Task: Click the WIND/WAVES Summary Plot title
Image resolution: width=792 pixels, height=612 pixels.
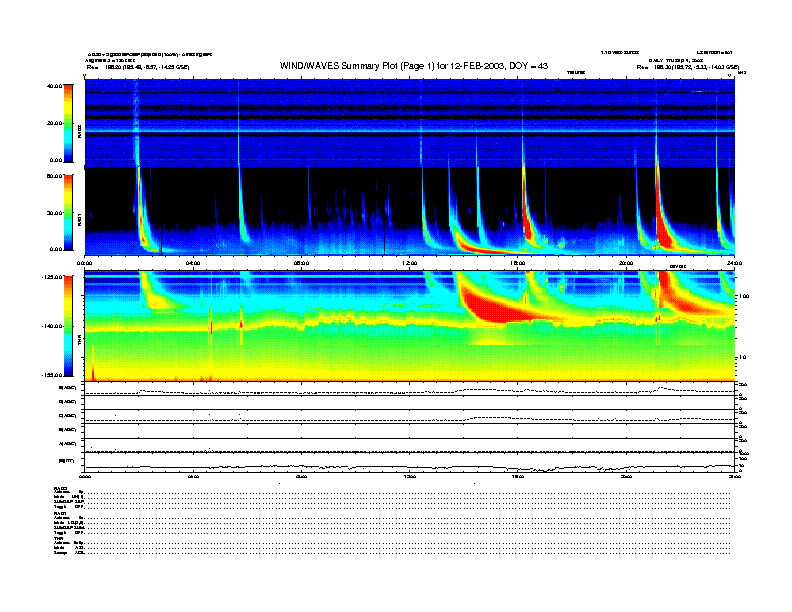Action: pyautogui.click(x=414, y=66)
